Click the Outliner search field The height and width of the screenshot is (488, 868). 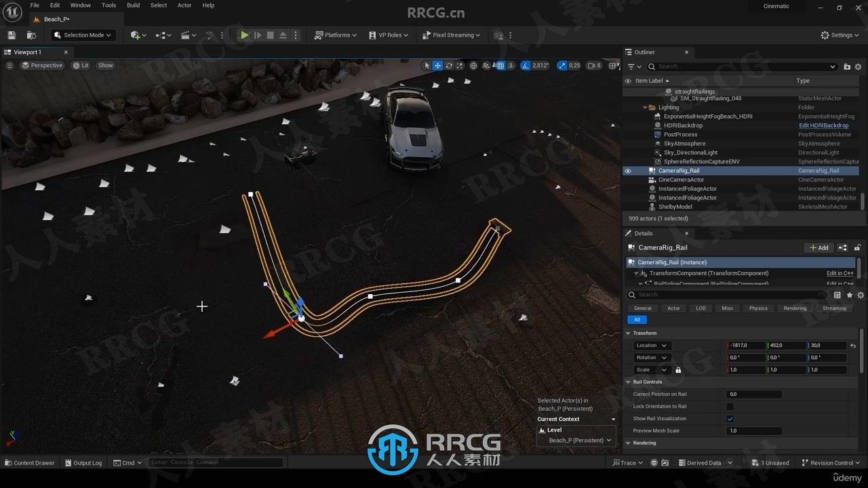743,66
